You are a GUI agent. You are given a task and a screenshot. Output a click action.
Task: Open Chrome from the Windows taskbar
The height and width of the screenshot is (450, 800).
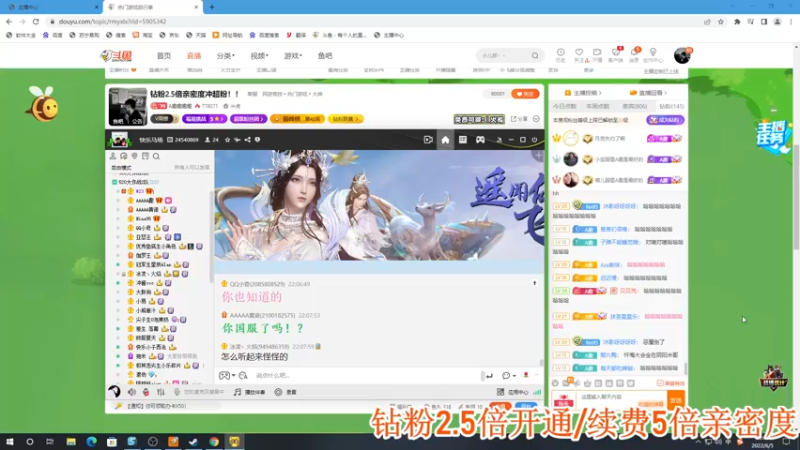(214, 442)
